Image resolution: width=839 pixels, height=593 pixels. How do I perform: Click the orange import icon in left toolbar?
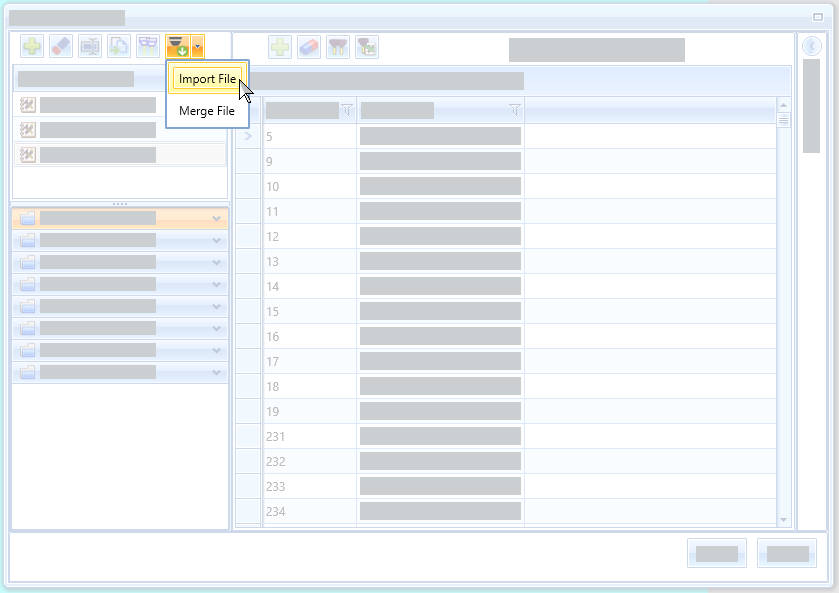click(x=177, y=46)
